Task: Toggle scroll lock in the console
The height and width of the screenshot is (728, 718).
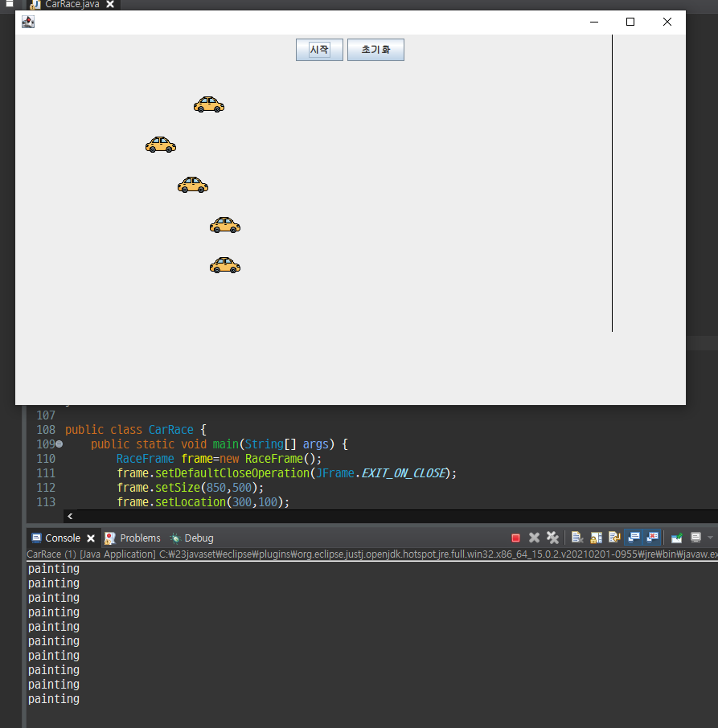Action: click(597, 538)
